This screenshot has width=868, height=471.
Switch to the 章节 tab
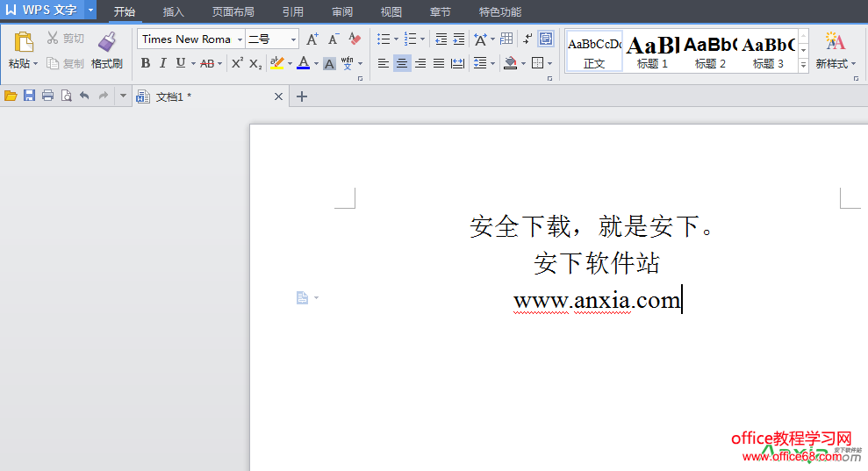[440, 11]
